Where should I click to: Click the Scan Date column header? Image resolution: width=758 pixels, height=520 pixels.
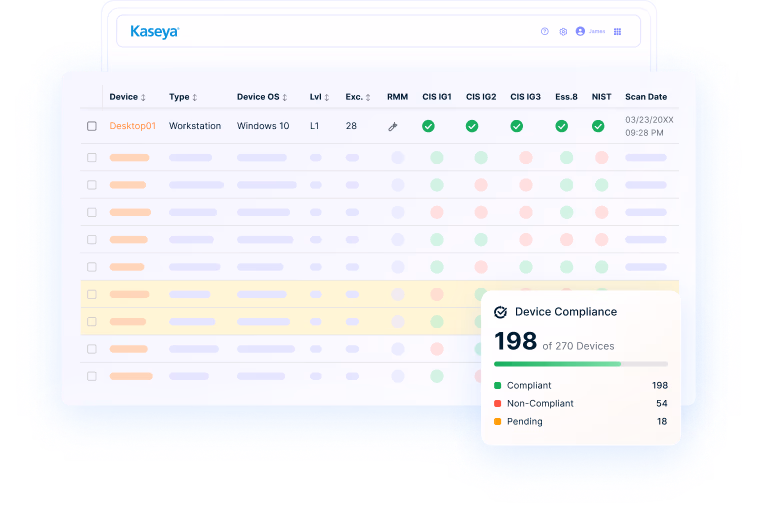tap(646, 97)
